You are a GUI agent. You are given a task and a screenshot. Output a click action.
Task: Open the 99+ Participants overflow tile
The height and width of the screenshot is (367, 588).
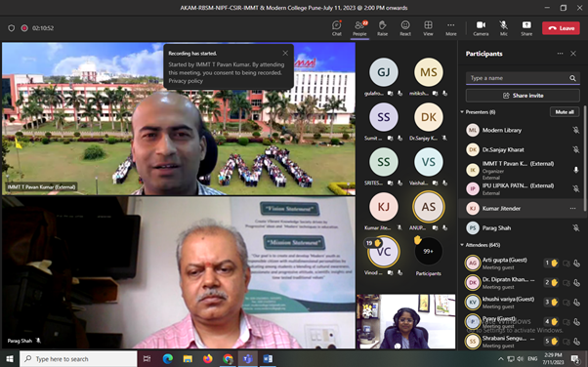(x=428, y=252)
